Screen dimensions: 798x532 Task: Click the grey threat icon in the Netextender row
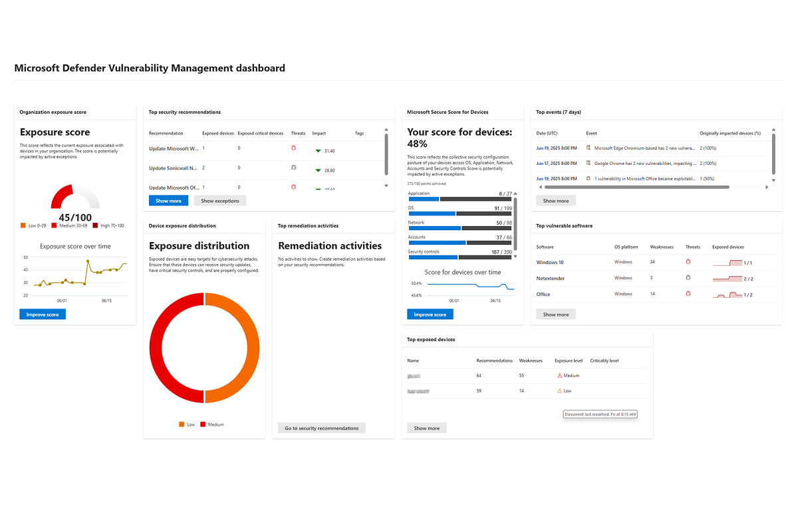688,277
